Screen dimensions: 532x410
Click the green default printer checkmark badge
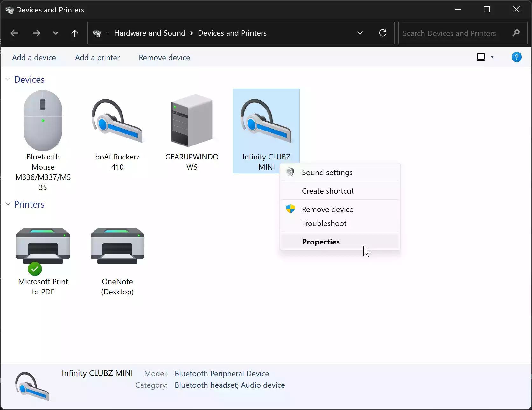(x=35, y=269)
